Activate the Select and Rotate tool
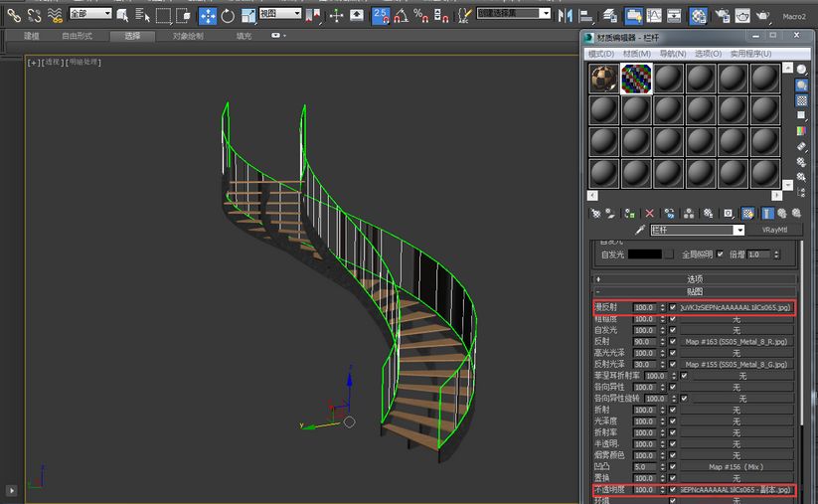The width and height of the screenshot is (818, 504). 228,16
